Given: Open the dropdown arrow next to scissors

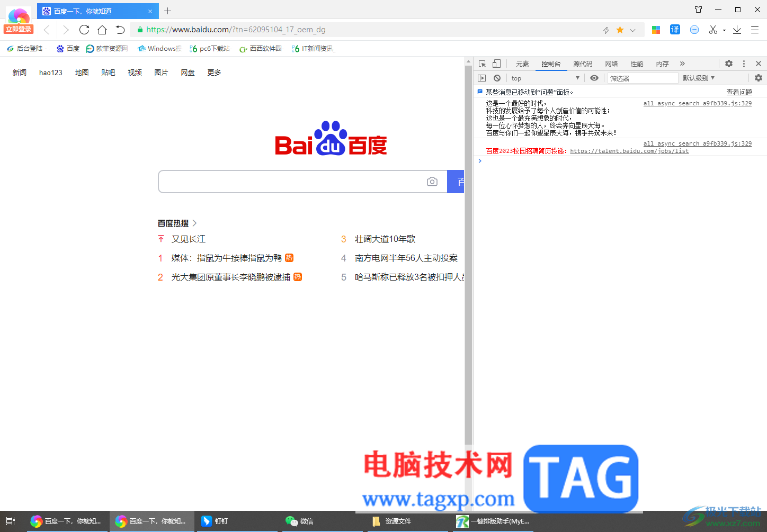Looking at the screenshot, I should (724, 30).
